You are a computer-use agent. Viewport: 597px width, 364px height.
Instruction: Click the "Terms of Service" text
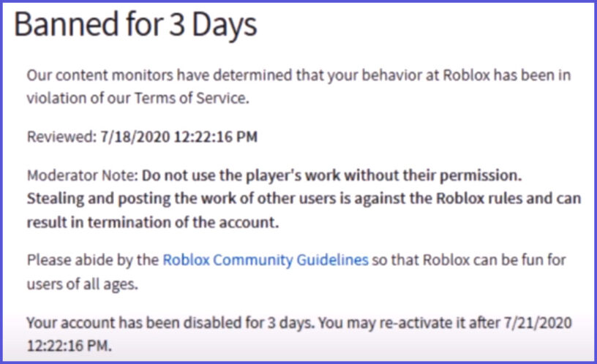click(x=192, y=98)
